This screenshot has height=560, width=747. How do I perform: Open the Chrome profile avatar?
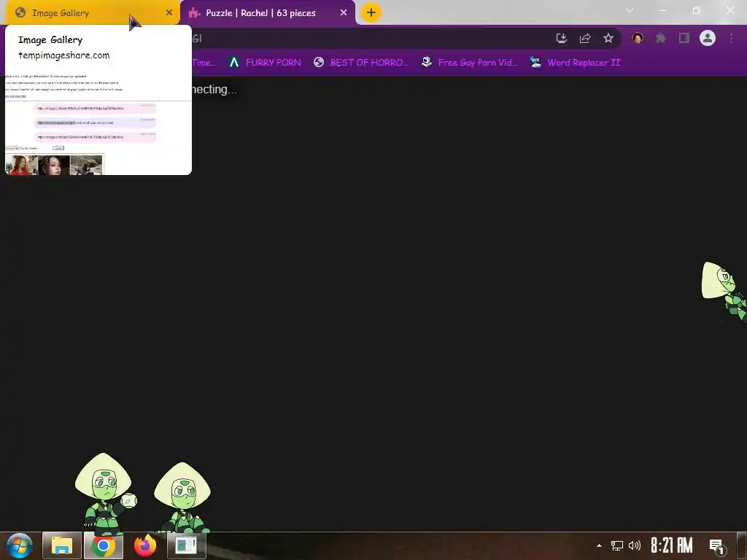tap(708, 38)
